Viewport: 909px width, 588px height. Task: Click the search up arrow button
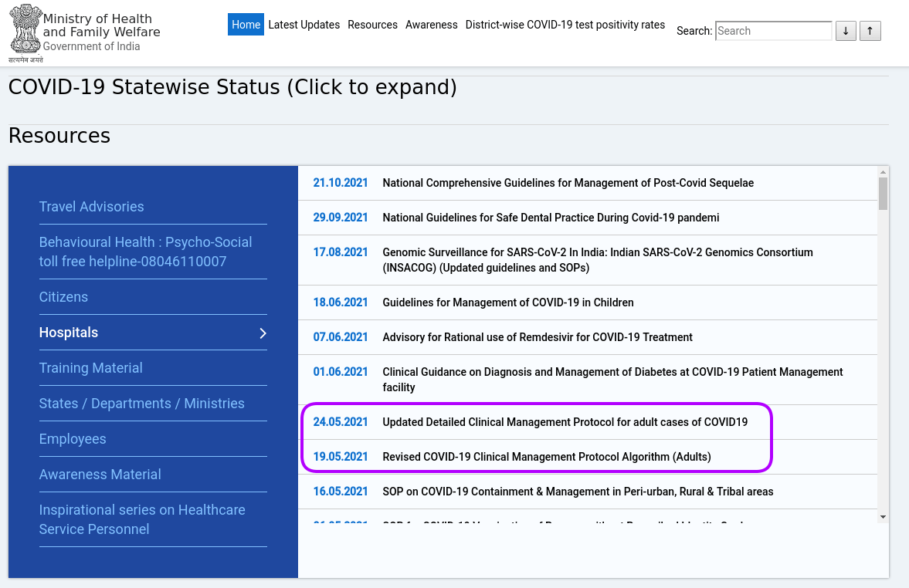[x=870, y=31]
